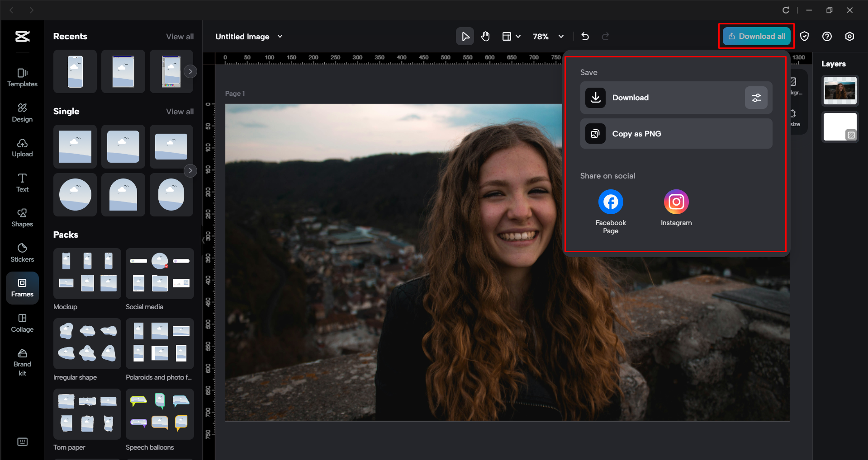Screen dimensions: 868x460
Task: Open the Untitled image title dropdown
Action: coord(280,36)
